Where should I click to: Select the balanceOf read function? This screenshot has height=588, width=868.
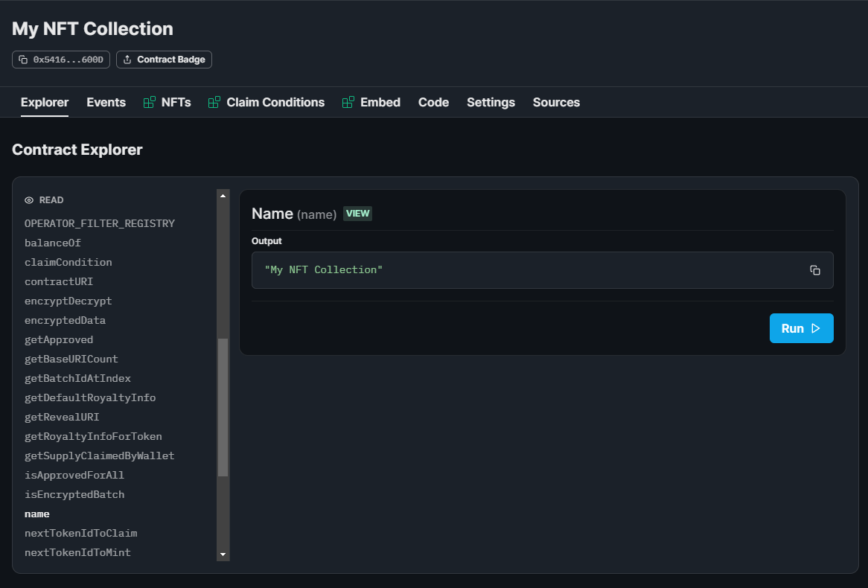click(x=52, y=243)
